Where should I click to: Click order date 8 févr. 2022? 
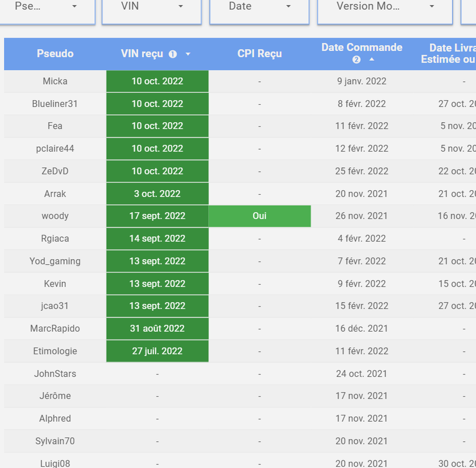(362, 104)
